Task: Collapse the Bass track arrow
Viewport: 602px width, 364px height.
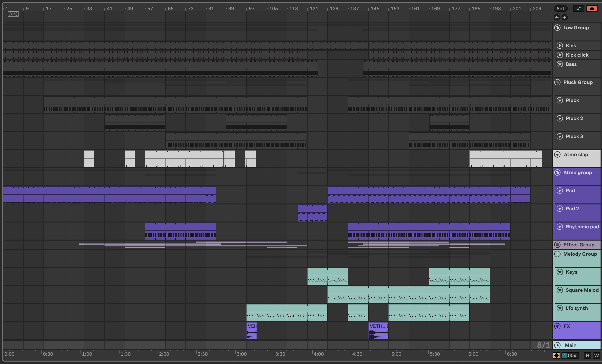Action: (560, 64)
